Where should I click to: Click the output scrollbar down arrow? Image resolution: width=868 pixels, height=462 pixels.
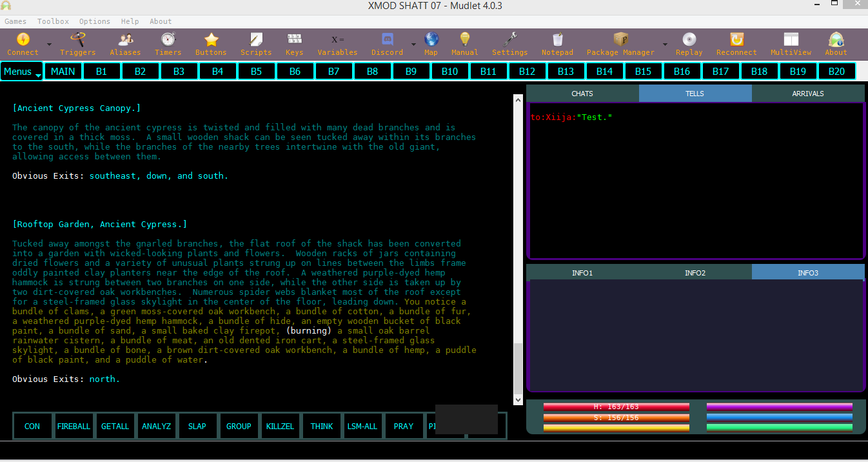[x=518, y=400]
